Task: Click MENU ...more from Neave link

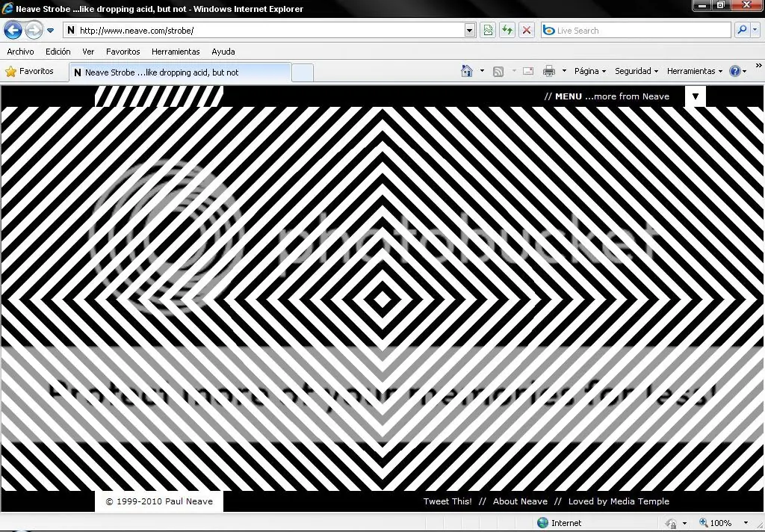Action: tap(607, 96)
